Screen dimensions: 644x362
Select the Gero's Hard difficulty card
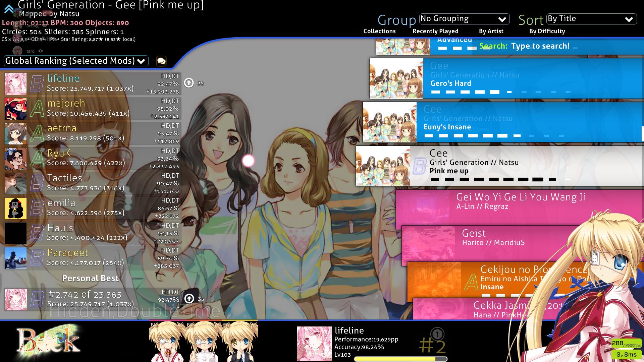pos(506,78)
